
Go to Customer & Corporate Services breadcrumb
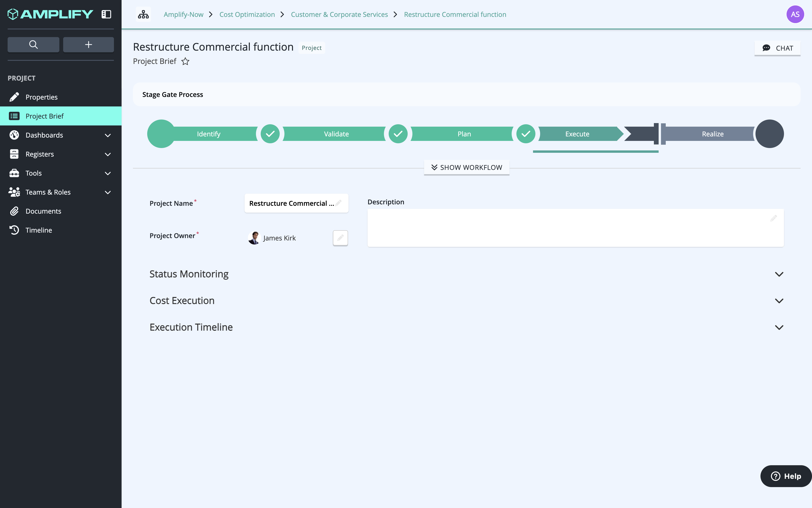tap(339, 14)
